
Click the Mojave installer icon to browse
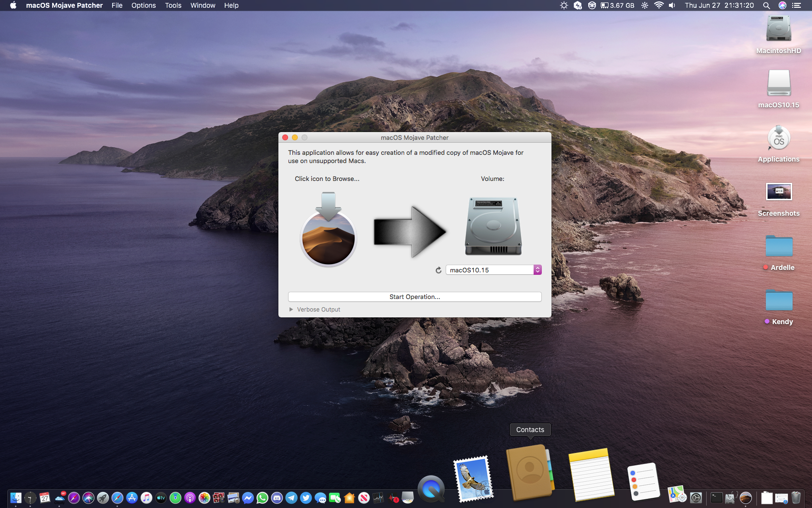point(329,229)
